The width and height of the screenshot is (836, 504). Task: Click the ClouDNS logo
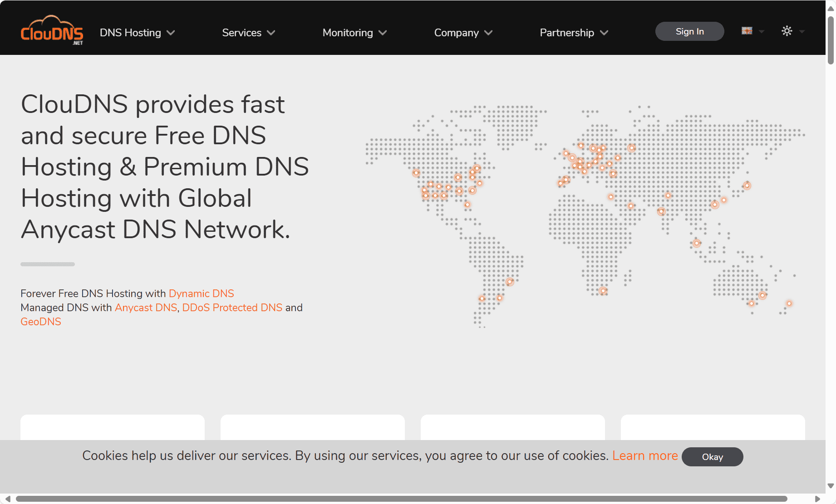(52, 31)
